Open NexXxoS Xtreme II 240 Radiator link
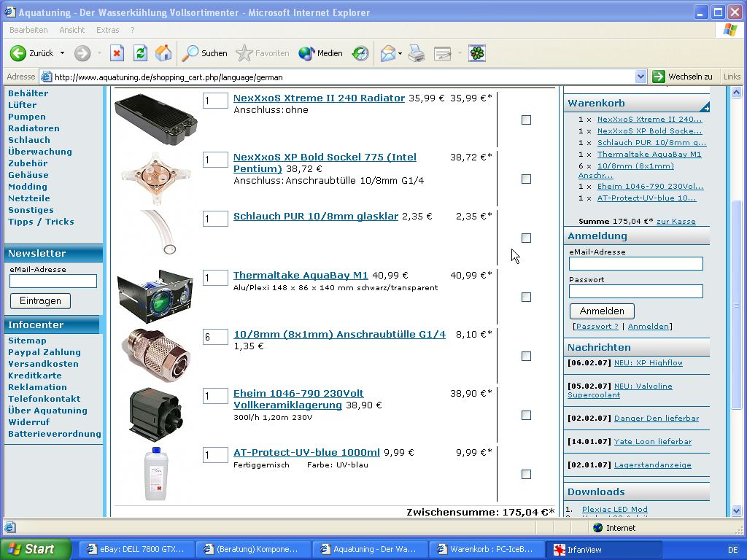Image resolution: width=747 pixels, height=560 pixels. [x=320, y=98]
